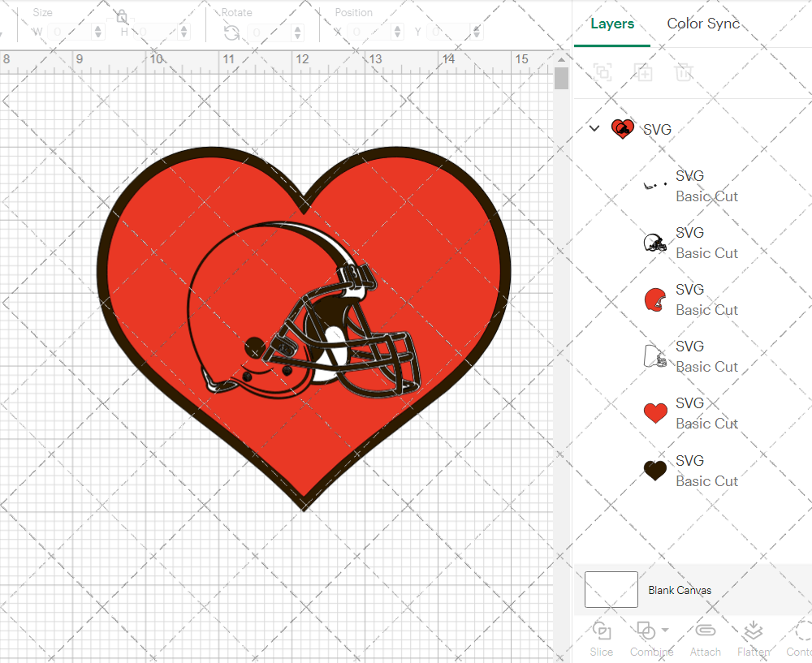Click the Rotate icon
Screen dimensions: 812x663
231,32
